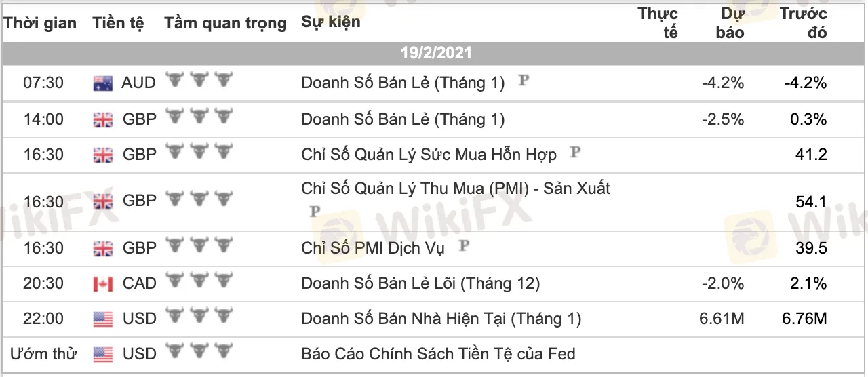Click the P icon next to Chỉ Số PMI Dịch Vụ
The height and width of the screenshot is (377, 868).
click(x=463, y=245)
